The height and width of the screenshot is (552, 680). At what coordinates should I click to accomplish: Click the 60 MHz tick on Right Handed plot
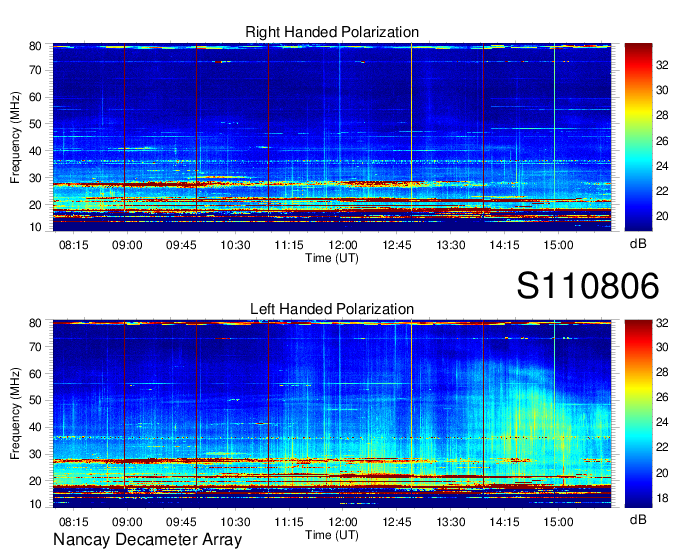(35, 97)
